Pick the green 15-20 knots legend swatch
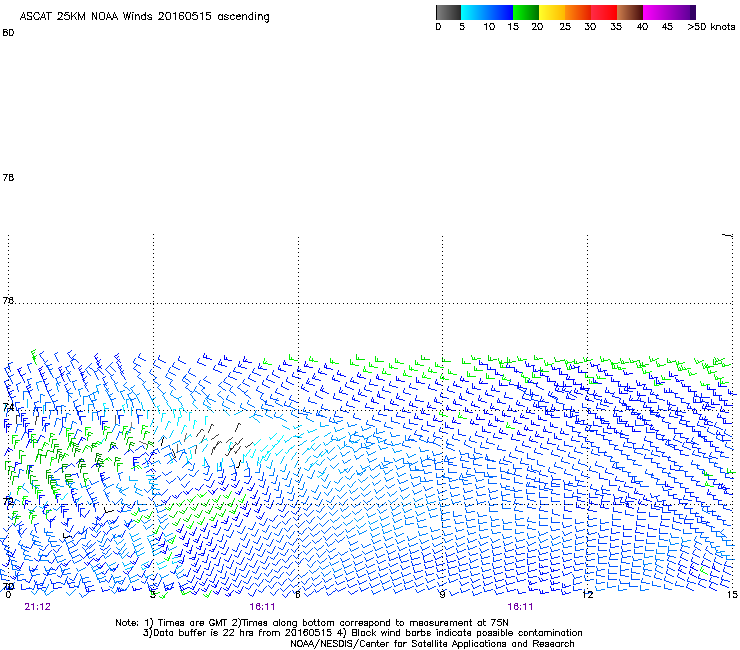Image resolution: width=740 pixels, height=650 pixels. tap(526, 12)
